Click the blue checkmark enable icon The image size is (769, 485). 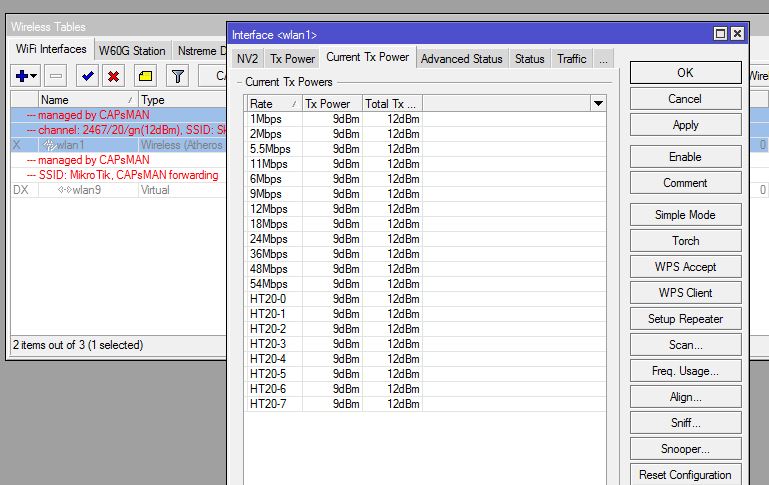coord(88,76)
